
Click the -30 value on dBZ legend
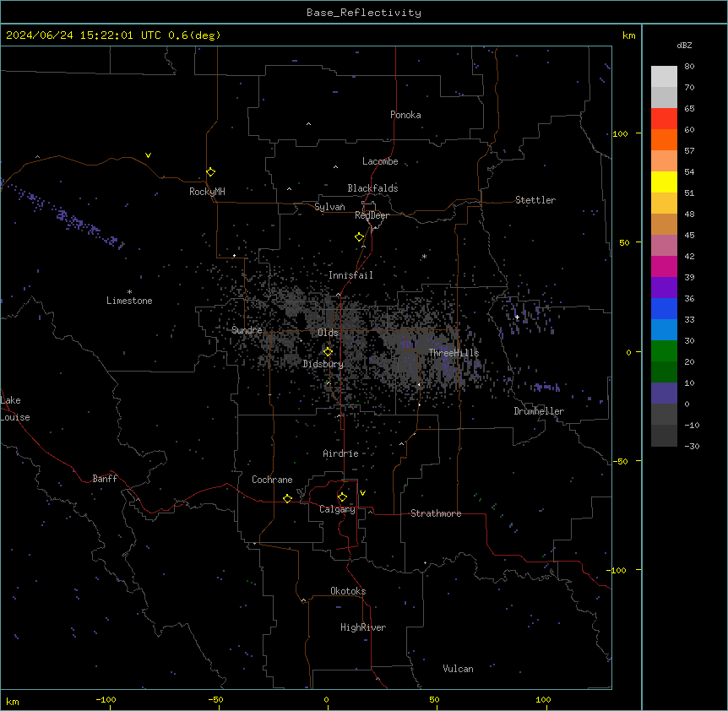coord(692,447)
